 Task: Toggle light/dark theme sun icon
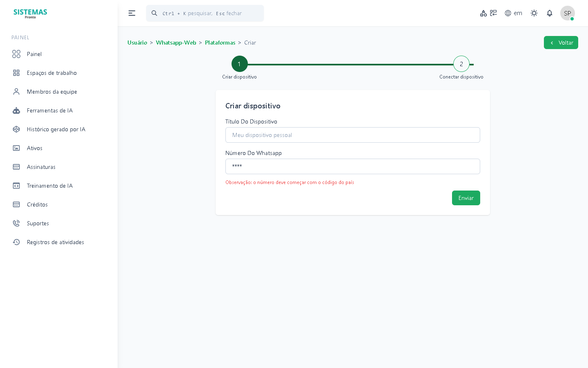point(534,13)
